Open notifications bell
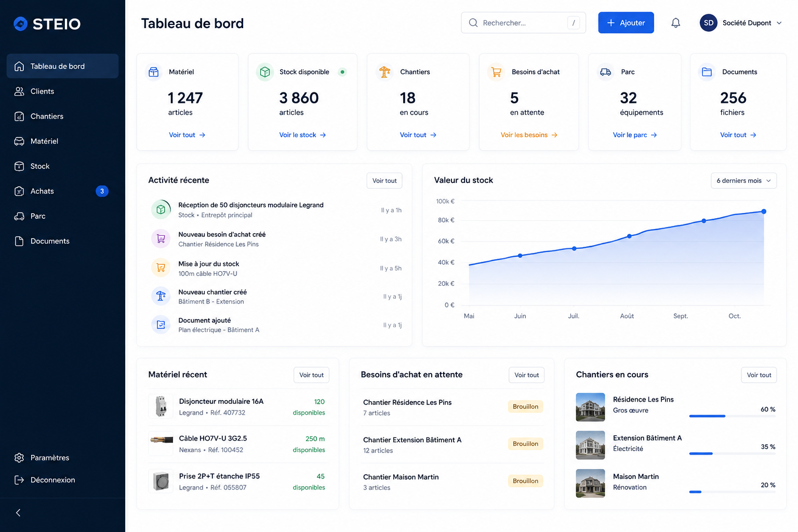Image resolution: width=798 pixels, height=532 pixels. tap(675, 23)
